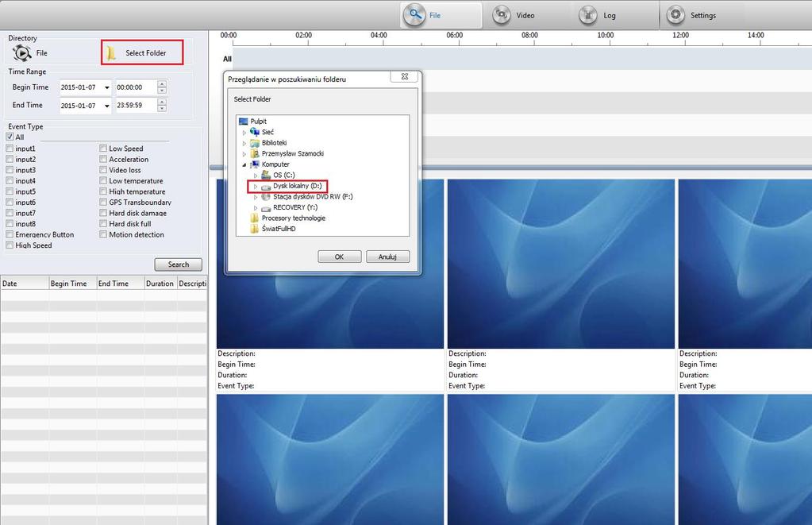Open the File tab with magnifier icon
Screen dimensions: 812x525
(441, 15)
